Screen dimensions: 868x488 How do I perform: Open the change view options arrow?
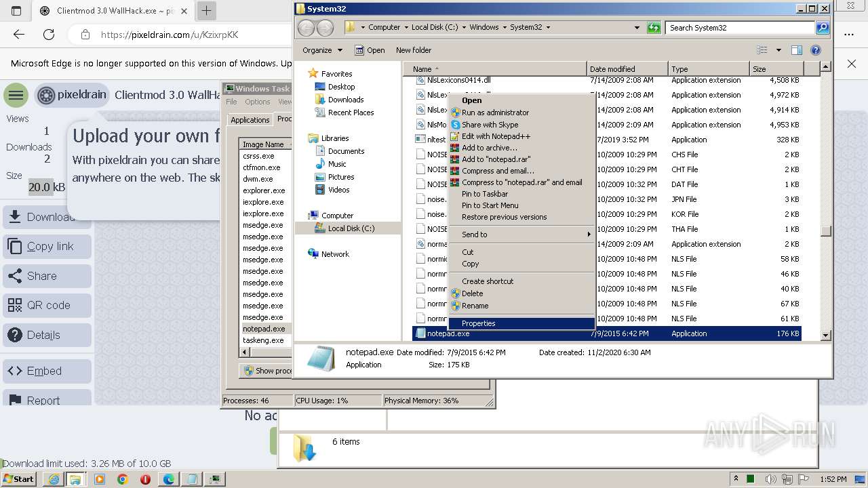tap(778, 50)
